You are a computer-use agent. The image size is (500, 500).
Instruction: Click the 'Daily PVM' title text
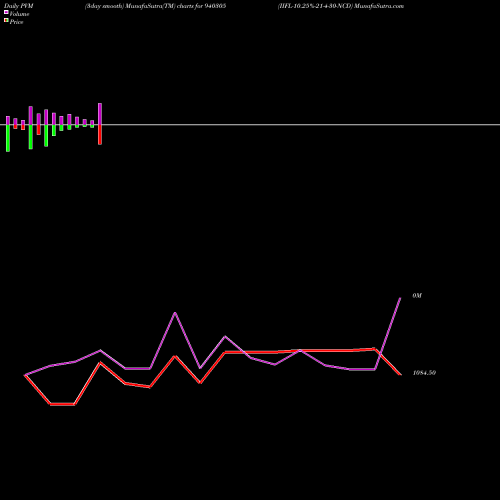click(x=19, y=6)
